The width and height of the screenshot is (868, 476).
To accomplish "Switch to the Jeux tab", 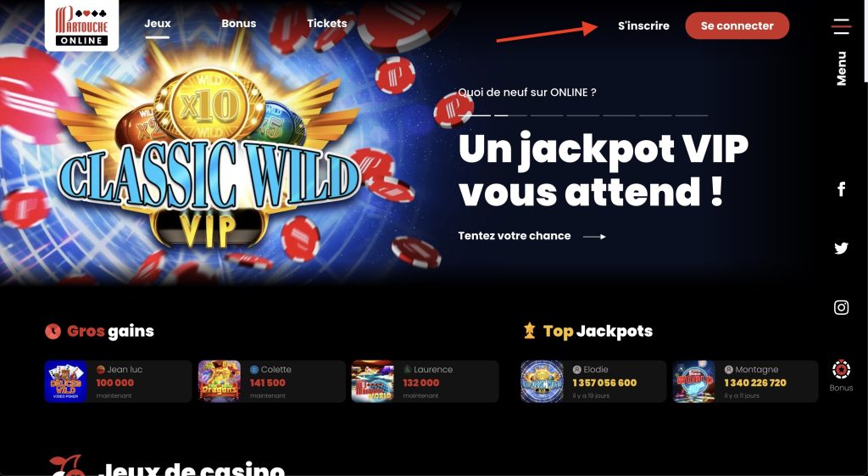I will pos(158,24).
